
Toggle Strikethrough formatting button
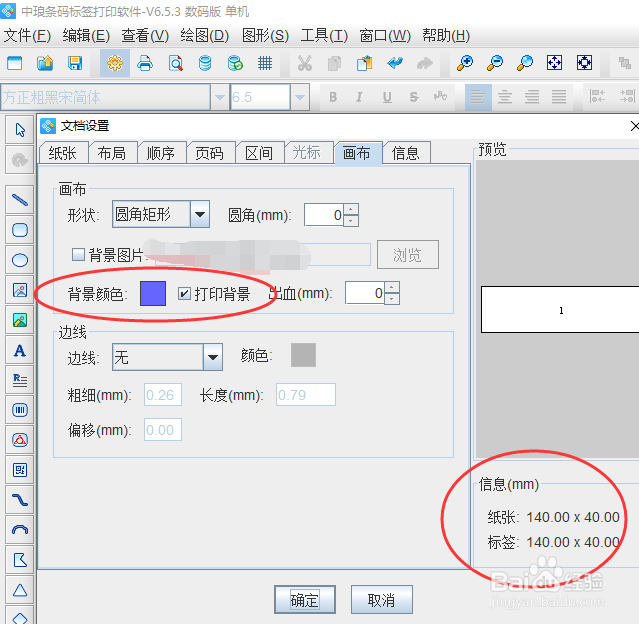(x=414, y=97)
